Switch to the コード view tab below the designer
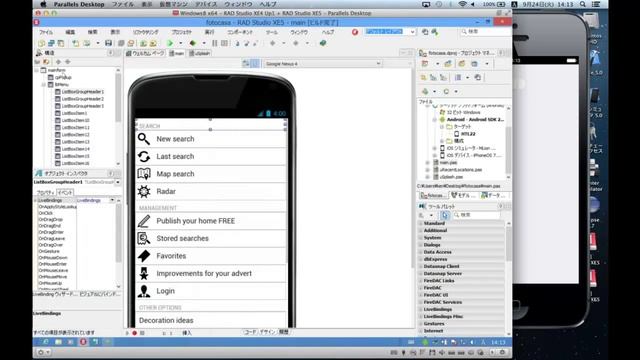 pos(250,332)
